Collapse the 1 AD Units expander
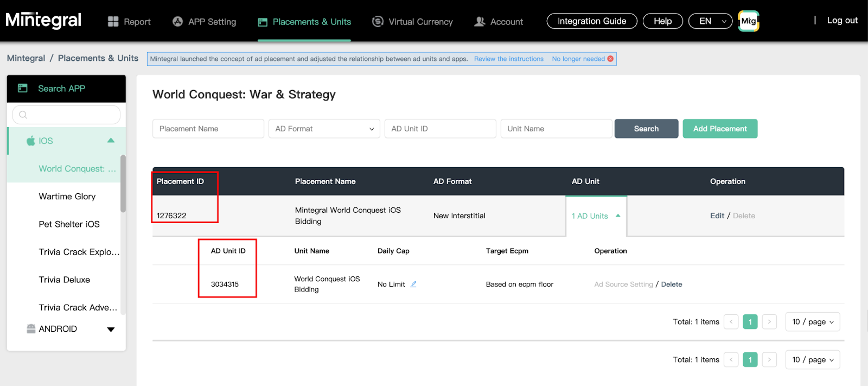This screenshot has width=868, height=386. coord(596,216)
